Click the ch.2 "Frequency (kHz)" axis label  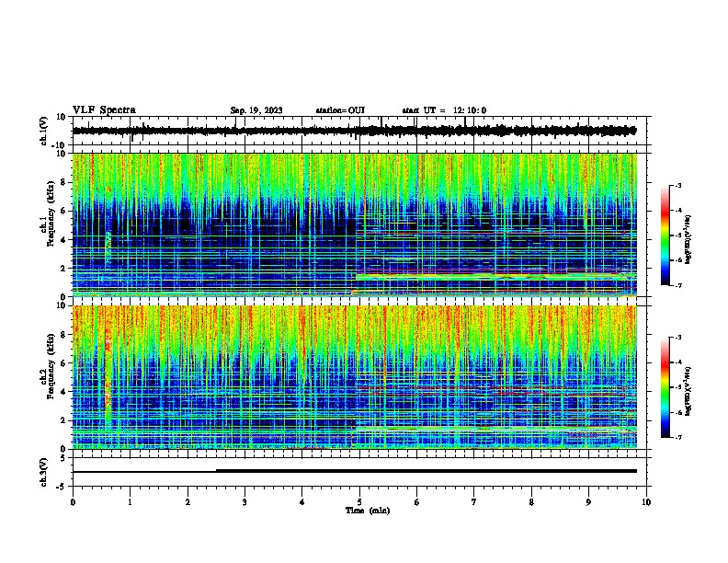coord(51,366)
